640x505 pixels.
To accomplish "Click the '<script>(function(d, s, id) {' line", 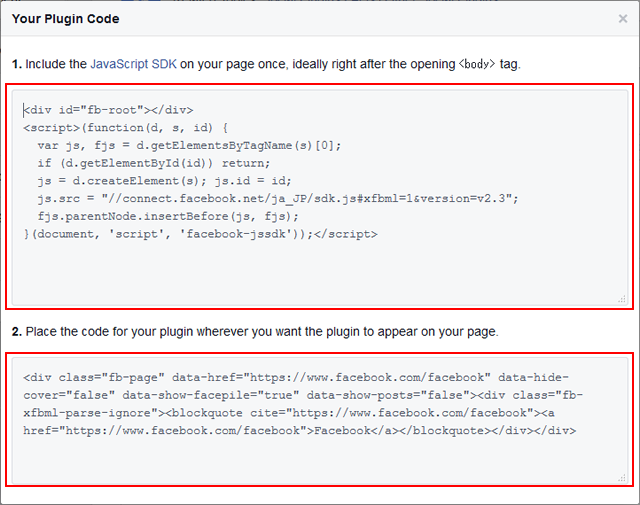I will point(126,128).
